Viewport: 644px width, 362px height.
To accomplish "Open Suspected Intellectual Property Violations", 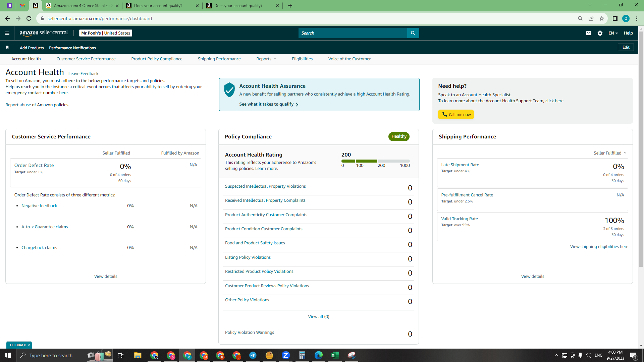I will tap(265, 186).
